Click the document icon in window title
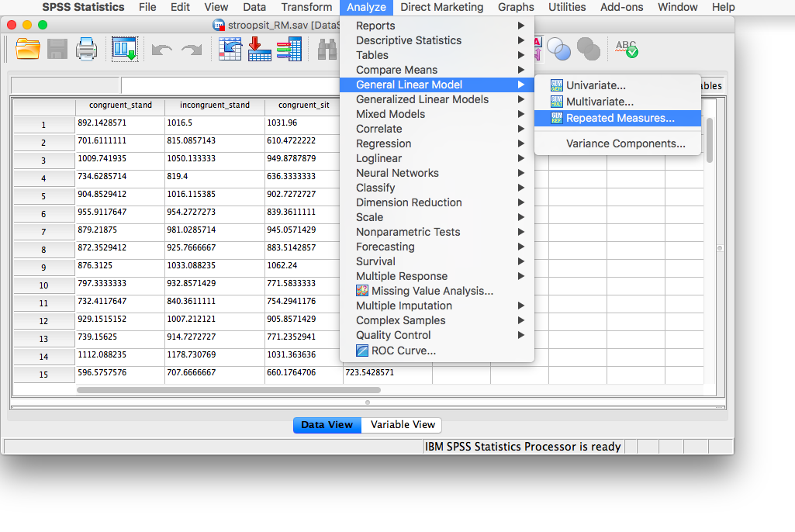The image size is (795, 532). tap(219, 25)
